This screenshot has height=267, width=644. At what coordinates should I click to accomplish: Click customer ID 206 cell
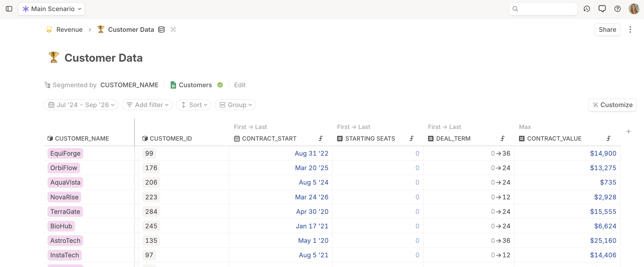151,182
